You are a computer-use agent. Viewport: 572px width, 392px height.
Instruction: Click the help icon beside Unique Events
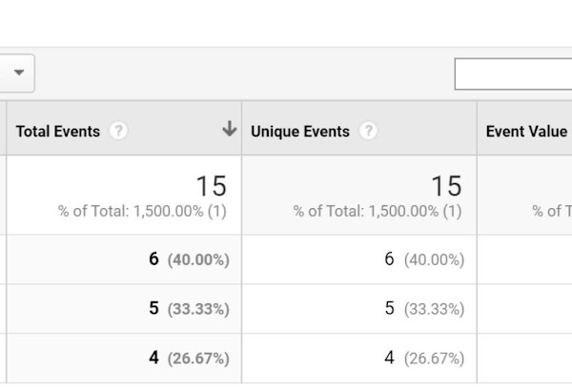[368, 132]
